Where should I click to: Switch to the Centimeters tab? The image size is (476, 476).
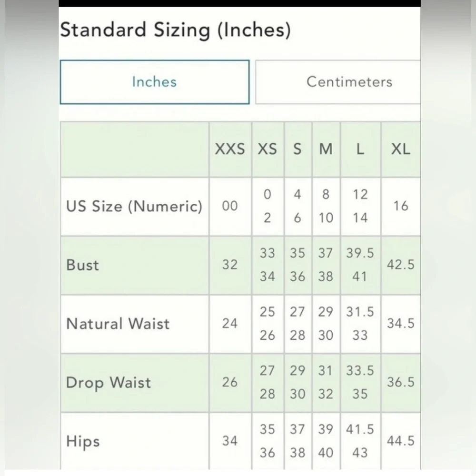coord(349,82)
